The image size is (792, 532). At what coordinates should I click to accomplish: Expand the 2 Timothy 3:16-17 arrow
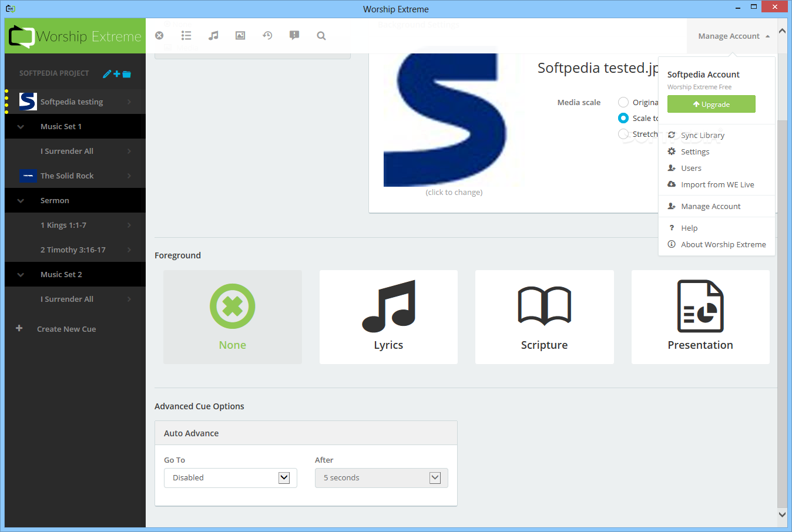[x=129, y=250]
